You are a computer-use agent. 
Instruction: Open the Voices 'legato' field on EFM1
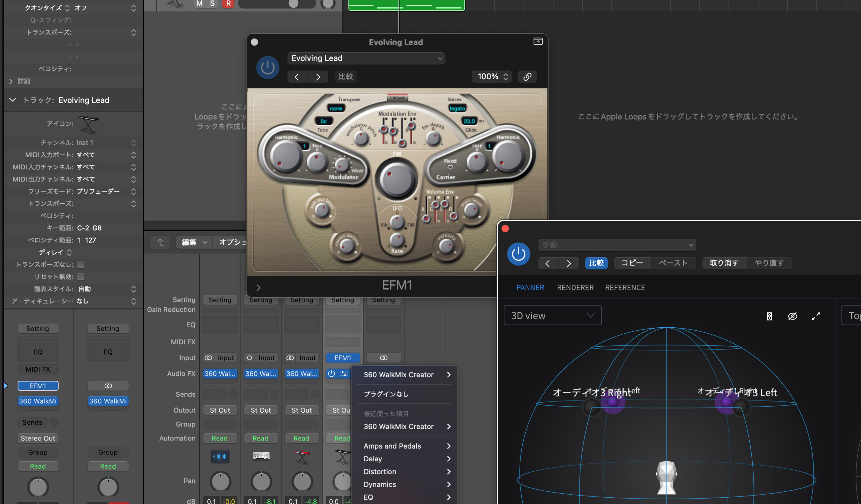[457, 108]
